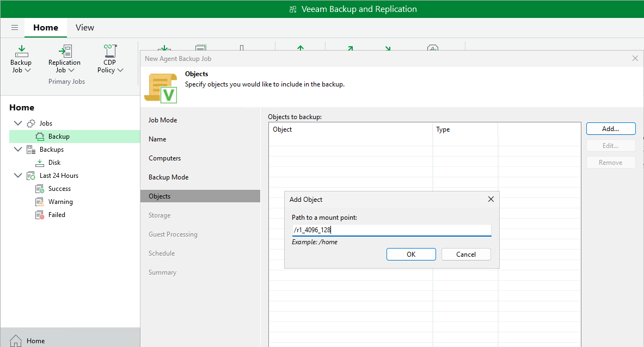Image resolution: width=644 pixels, height=347 pixels.
Task: Click the Backup tree item icon
Action: pyautogui.click(x=39, y=136)
